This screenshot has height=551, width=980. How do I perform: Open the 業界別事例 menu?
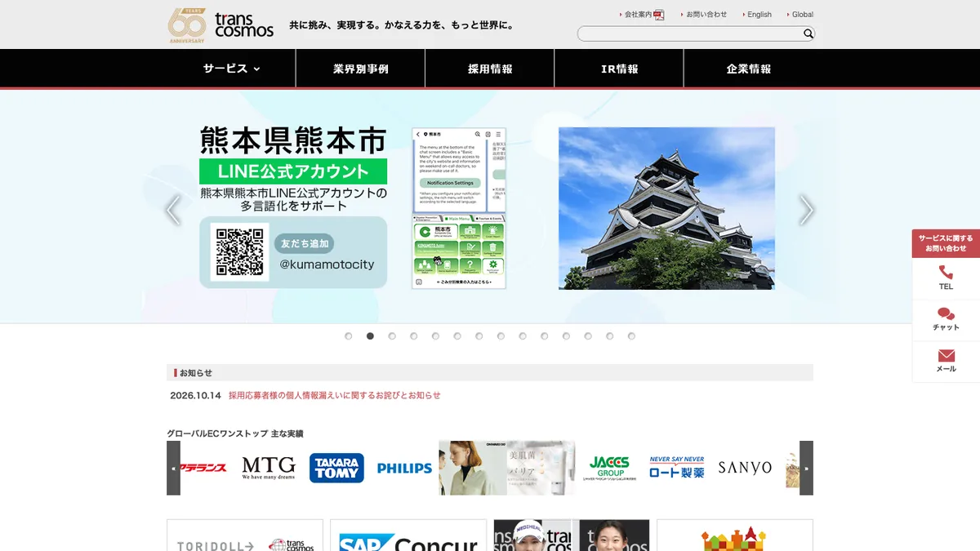(x=361, y=69)
